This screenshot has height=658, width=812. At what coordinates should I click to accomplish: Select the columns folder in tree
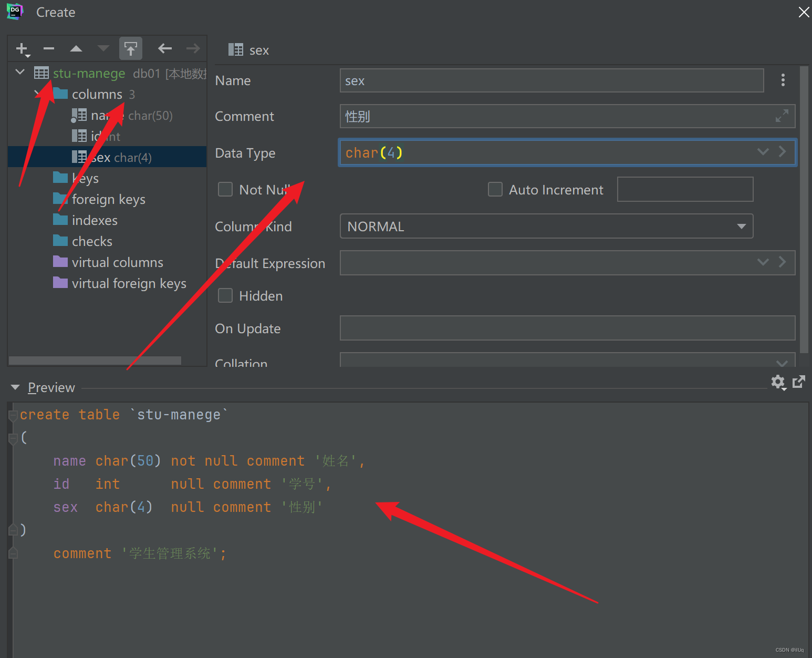tap(97, 94)
